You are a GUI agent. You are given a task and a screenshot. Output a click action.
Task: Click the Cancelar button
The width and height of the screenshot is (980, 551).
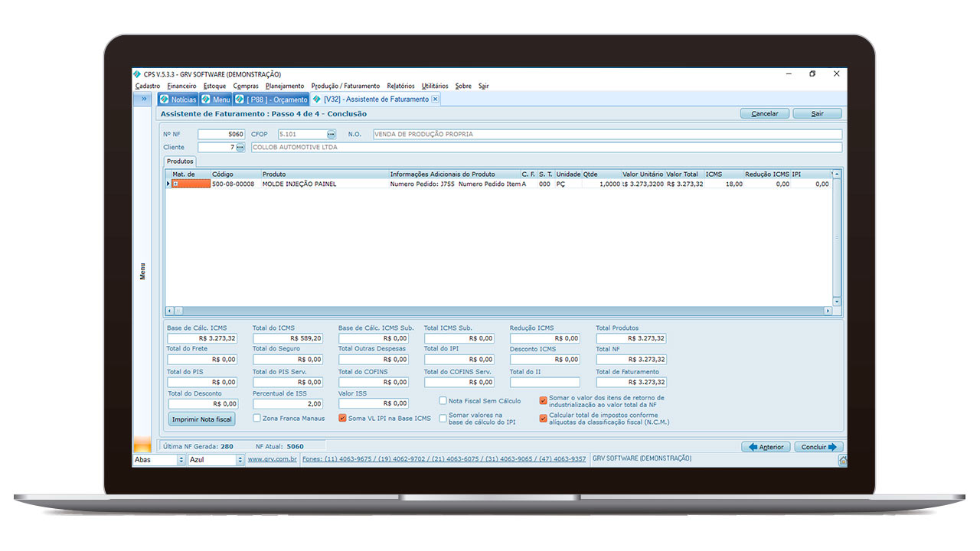(x=765, y=113)
